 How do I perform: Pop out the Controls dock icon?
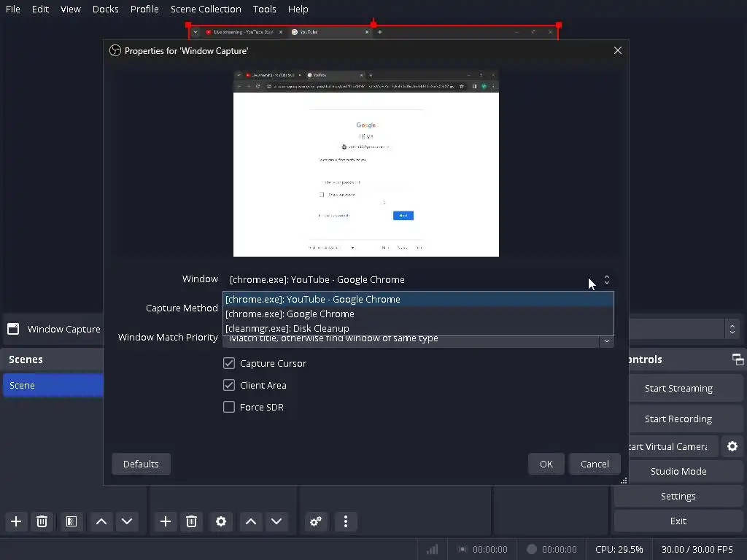pos(738,359)
